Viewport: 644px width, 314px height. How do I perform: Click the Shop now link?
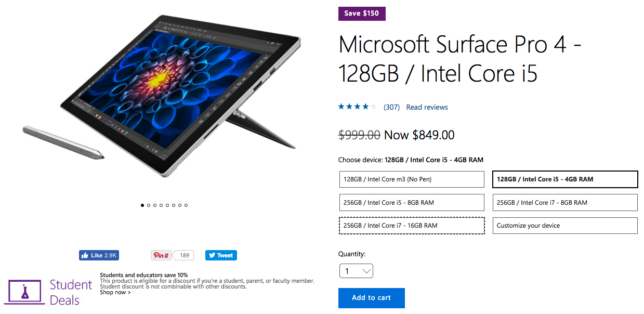pyautogui.click(x=115, y=292)
